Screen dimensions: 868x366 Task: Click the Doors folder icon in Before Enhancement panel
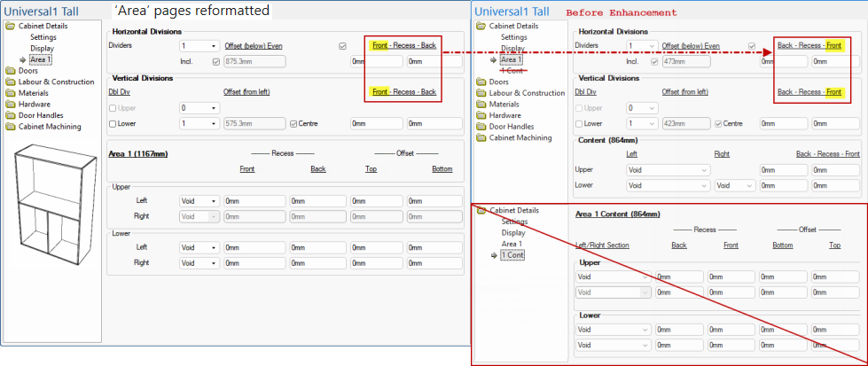(481, 82)
